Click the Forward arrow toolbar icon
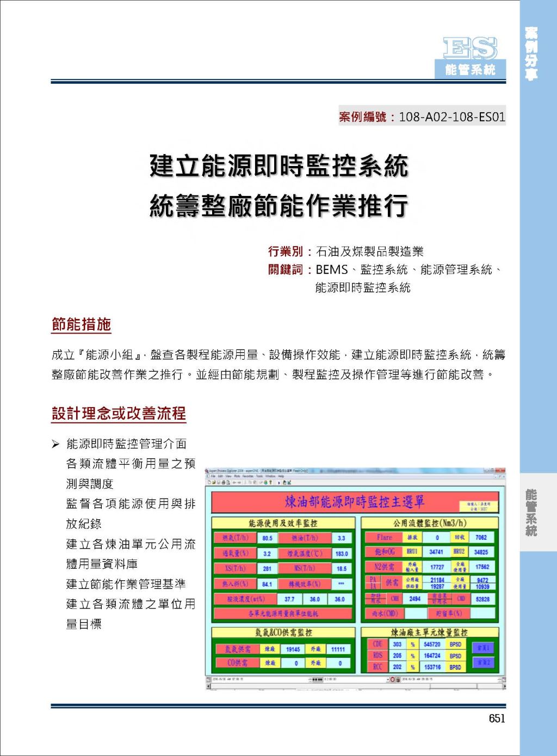 click(239, 482)
